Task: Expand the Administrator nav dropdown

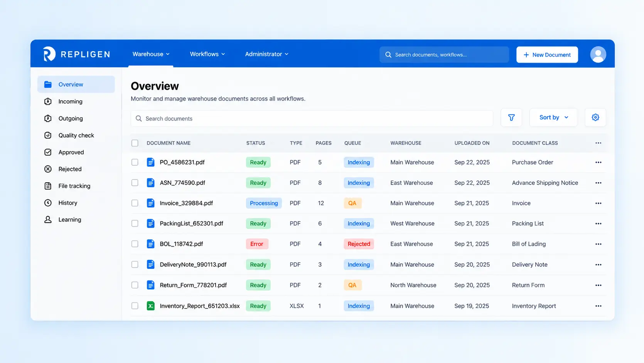Action: tap(266, 54)
